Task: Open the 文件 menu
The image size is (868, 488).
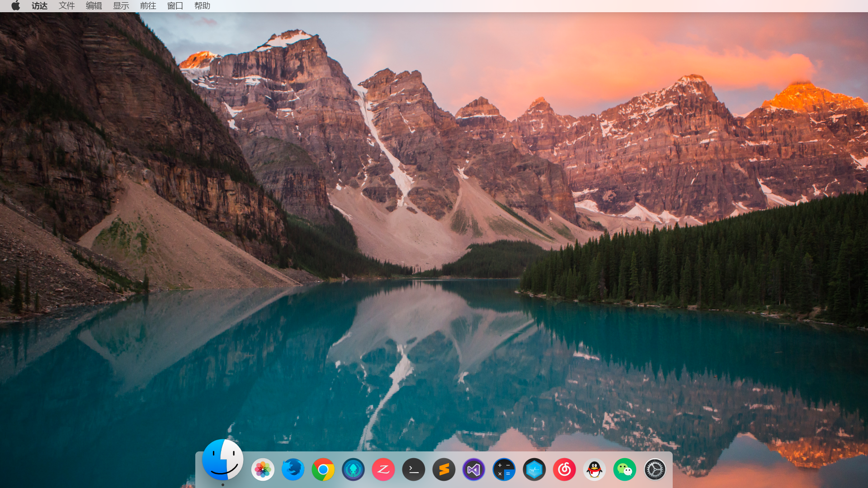Action: pyautogui.click(x=66, y=6)
